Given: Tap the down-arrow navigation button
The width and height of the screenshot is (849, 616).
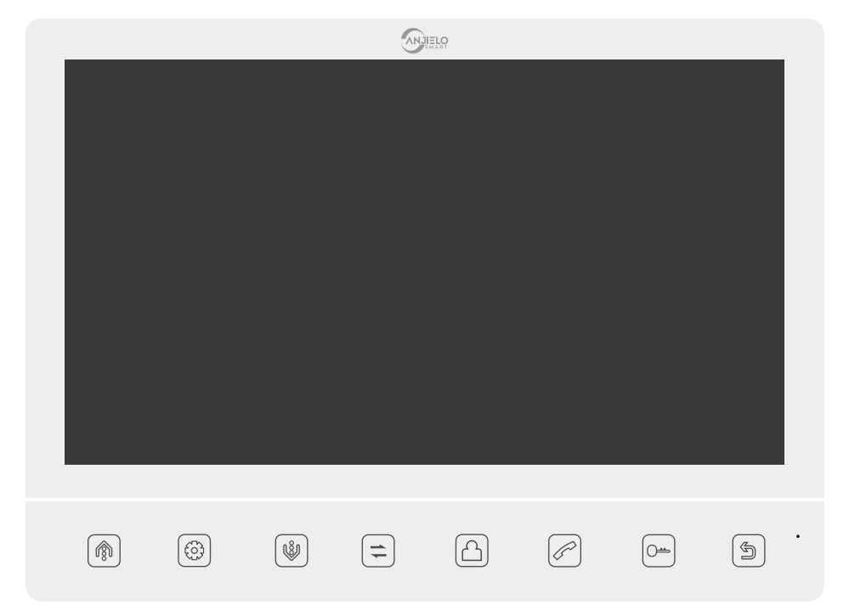Looking at the screenshot, I should (x=291, y=551).
